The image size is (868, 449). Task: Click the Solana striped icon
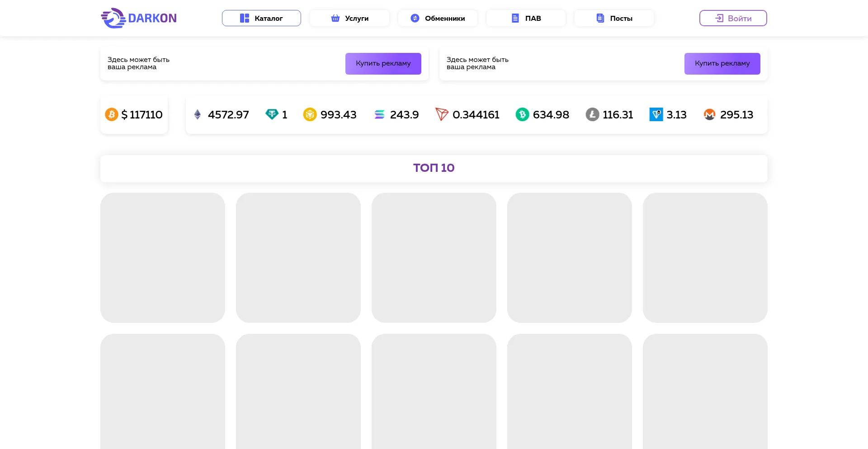(379, 115)
